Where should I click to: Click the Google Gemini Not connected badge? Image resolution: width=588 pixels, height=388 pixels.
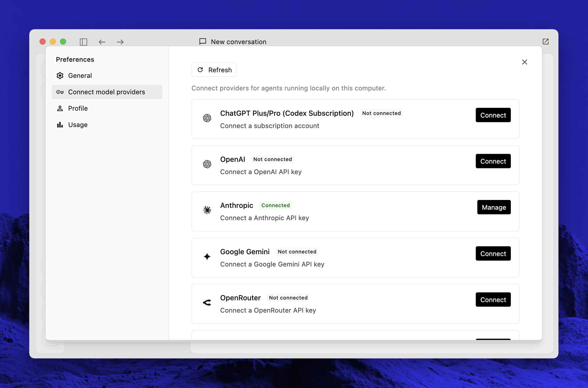pyautogui.click(x=297, y=252)
